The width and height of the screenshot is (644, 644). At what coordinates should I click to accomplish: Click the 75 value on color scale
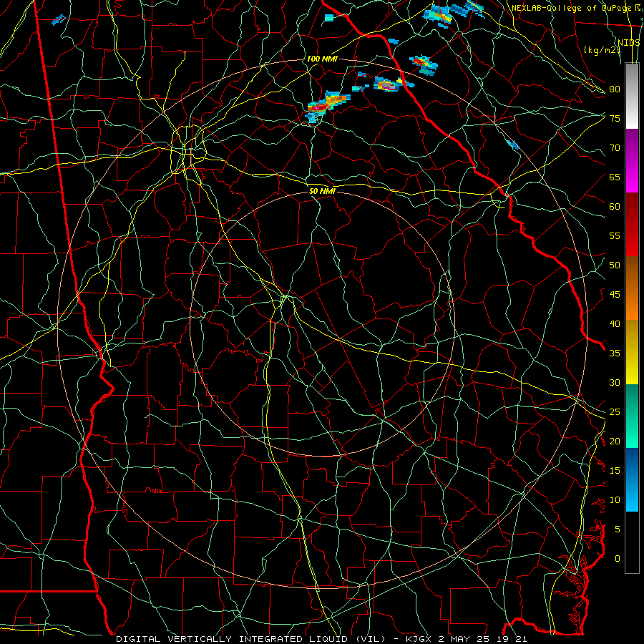pyautogui.click(x=615, y=118)
